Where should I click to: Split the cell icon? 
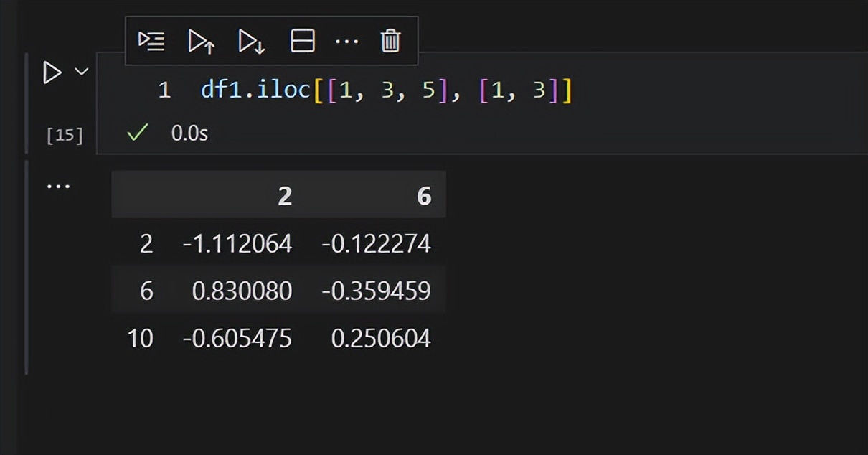tap(303, 41)
